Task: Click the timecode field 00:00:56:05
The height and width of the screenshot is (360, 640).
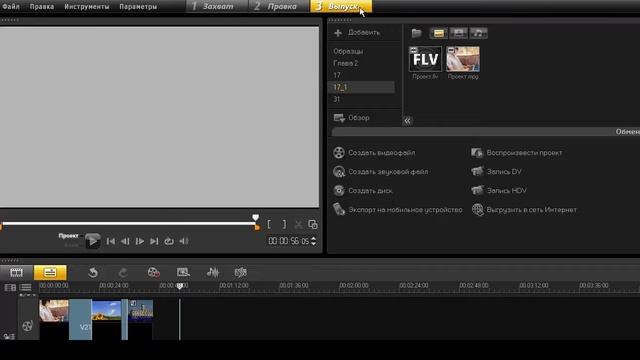Action: 289,241
